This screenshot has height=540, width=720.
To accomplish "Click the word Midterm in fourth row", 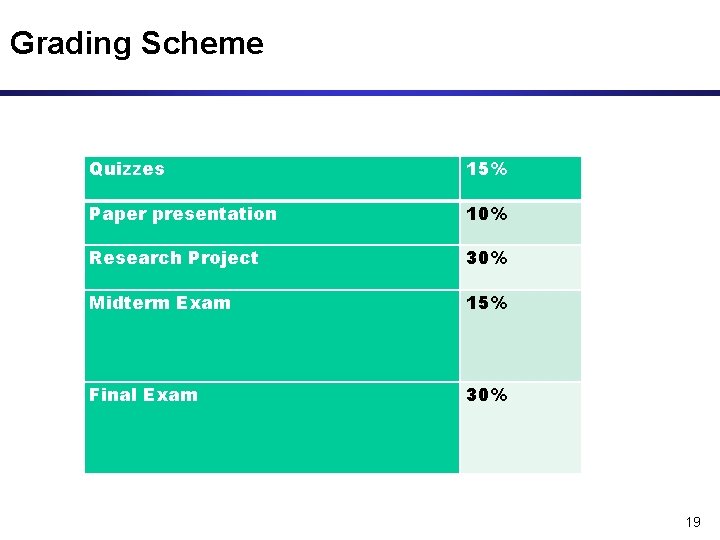I will [x=129, y=303].
